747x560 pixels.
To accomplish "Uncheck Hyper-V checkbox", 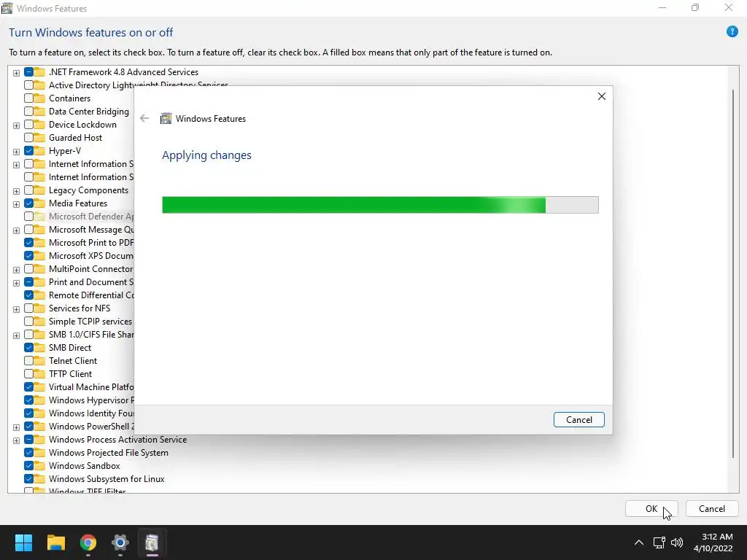I will tap(28, 150).
